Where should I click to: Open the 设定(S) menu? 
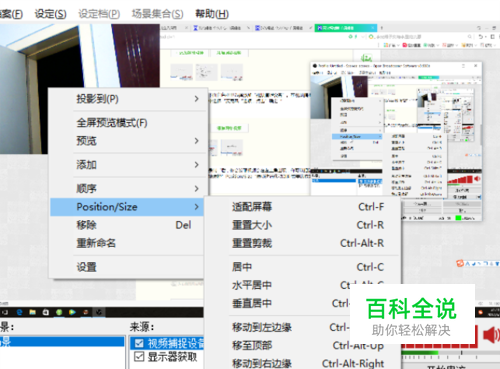tap(50, 14)
